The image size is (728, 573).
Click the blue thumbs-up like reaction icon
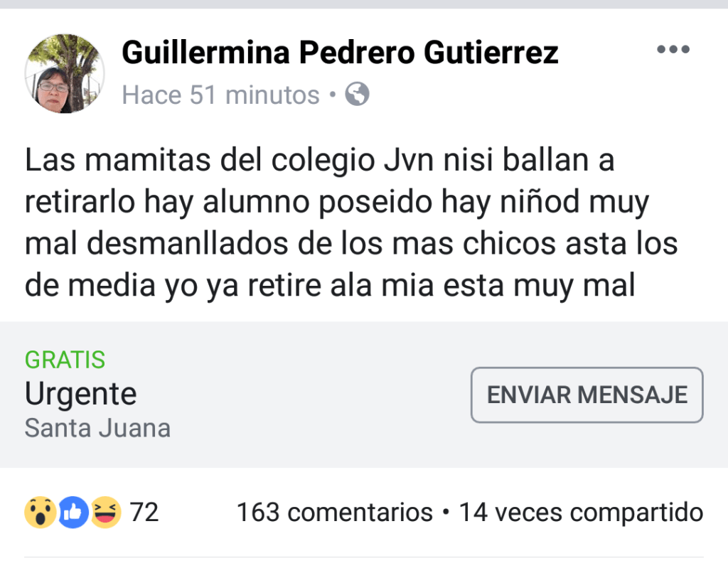pos(73,513)
